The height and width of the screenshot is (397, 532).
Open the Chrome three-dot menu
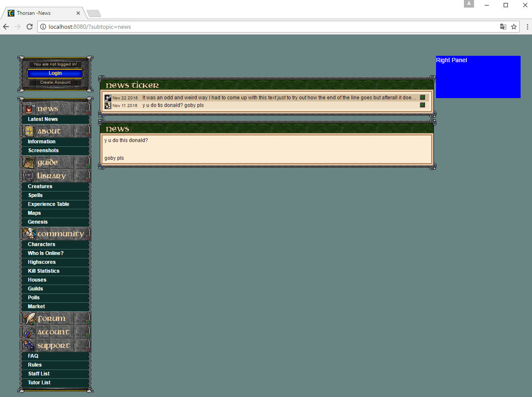pos(527,27)
